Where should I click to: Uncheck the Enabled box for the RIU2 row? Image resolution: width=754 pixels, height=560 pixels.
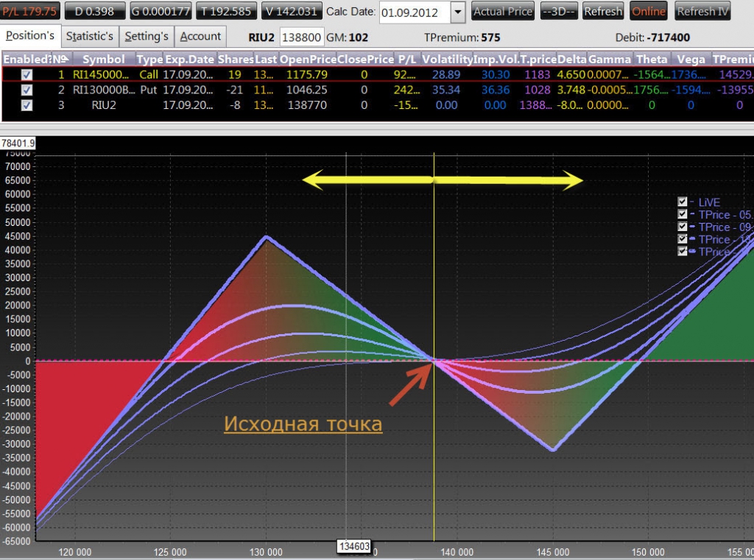(x=27, y=105)
